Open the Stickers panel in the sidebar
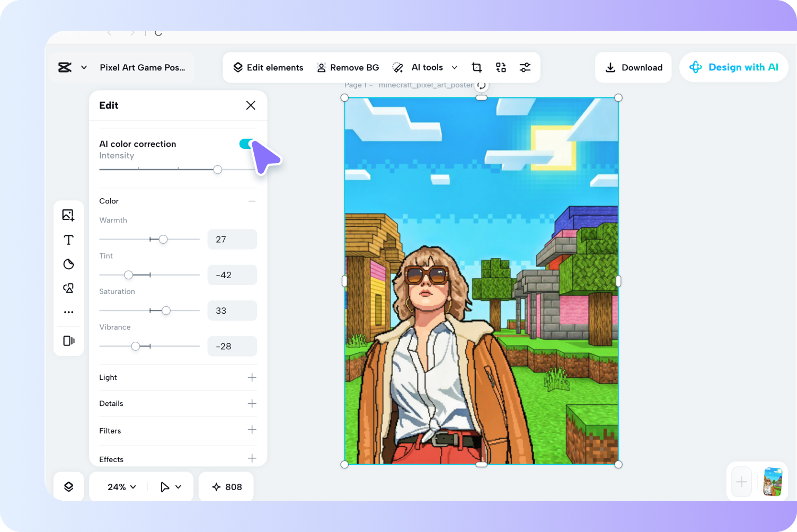The image size is (797, 532). (x=68, y=264)
